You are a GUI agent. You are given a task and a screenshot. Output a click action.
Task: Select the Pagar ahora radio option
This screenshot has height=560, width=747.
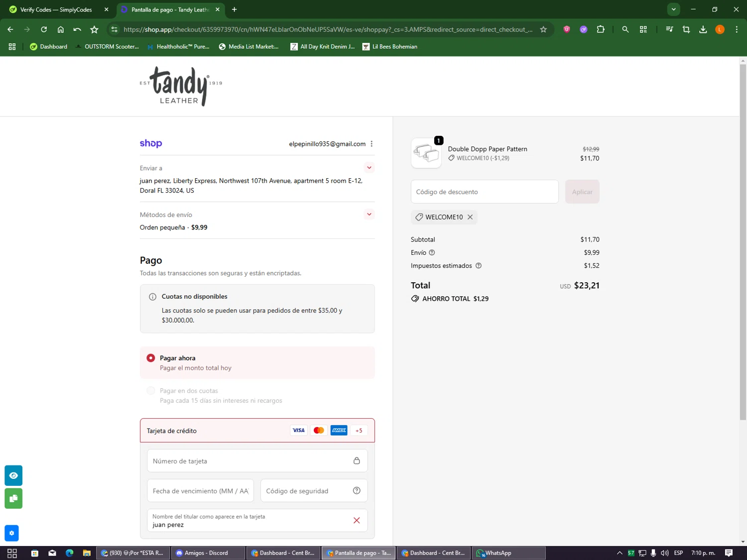click(x=151, y=358)
